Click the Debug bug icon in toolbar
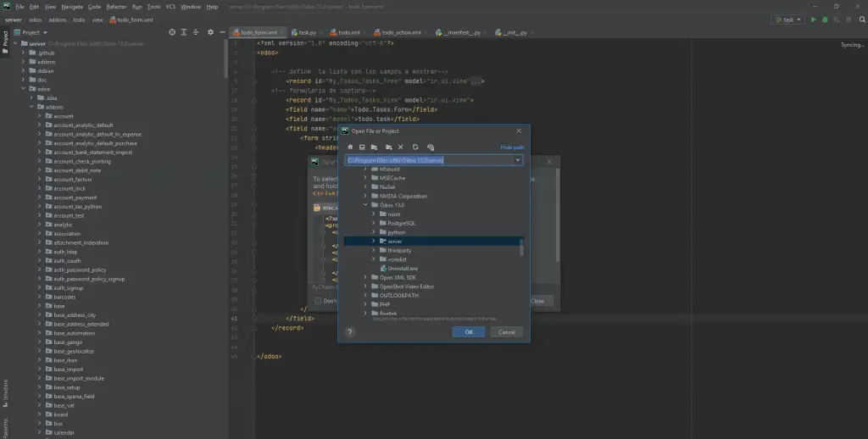Viewport: 868px width, 439px height. coord(825,19)
